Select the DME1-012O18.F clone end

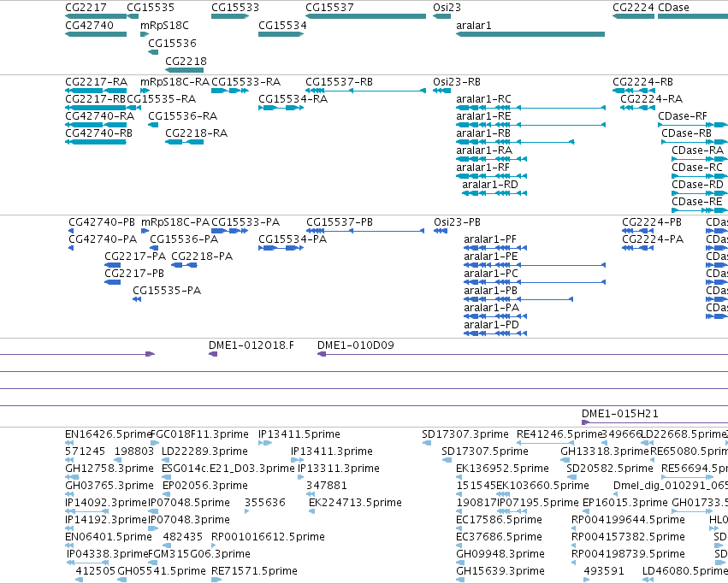pos(213,354)
